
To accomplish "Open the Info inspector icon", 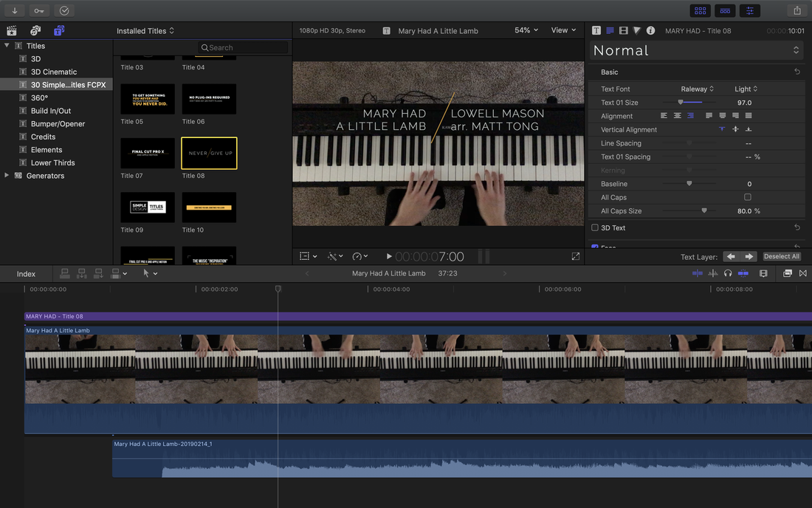I will [x=650, y=31].
